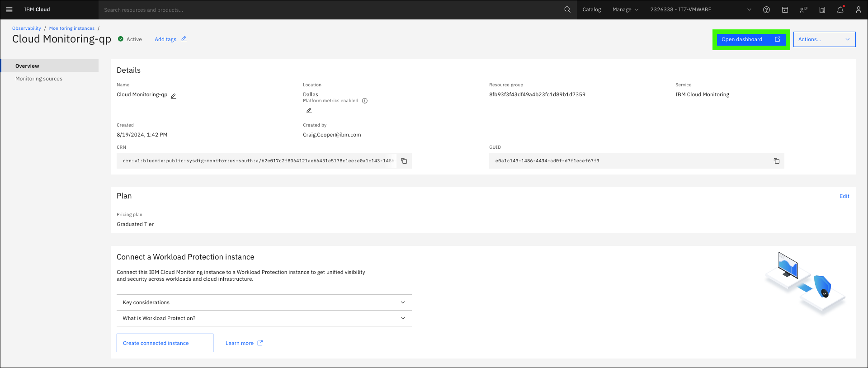Image resolution: width=868 pixels, height=368 pixels.
Task: Select the Overview side tab
Action: pyautogui.click(x=50, y=66)
